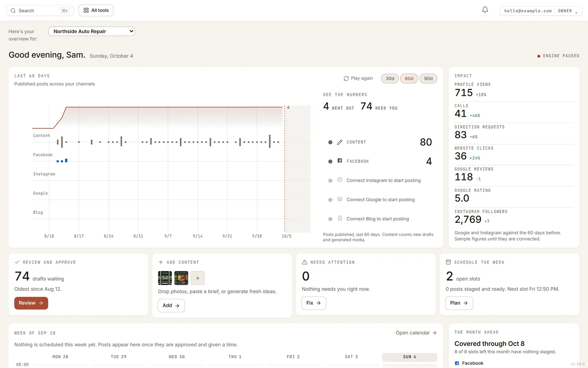The width and height of the screenshot is (588, 368).
Task: Click the blue Facebook post dots on chart
Action: [x=62, y=161]
